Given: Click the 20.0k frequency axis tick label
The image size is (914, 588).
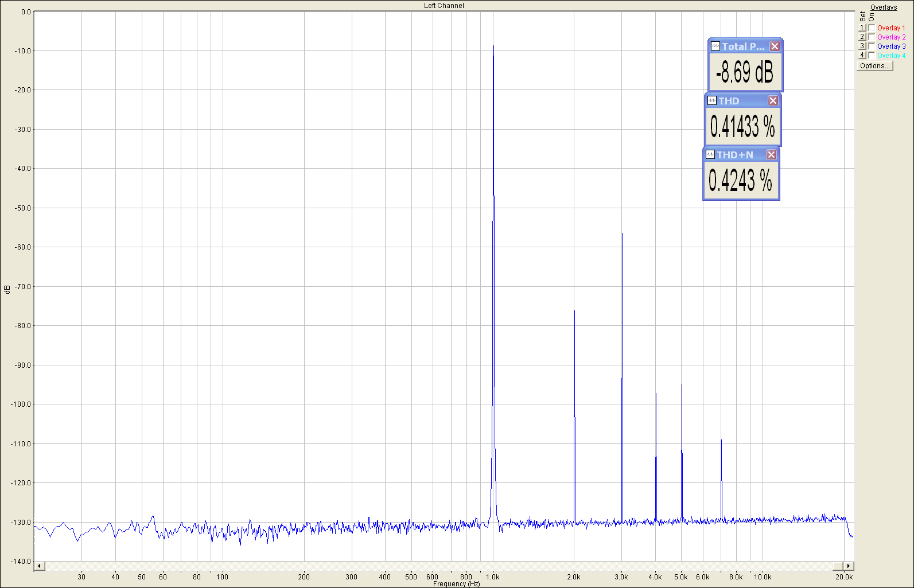Looking at the screenshot, I should coord(844,577).
